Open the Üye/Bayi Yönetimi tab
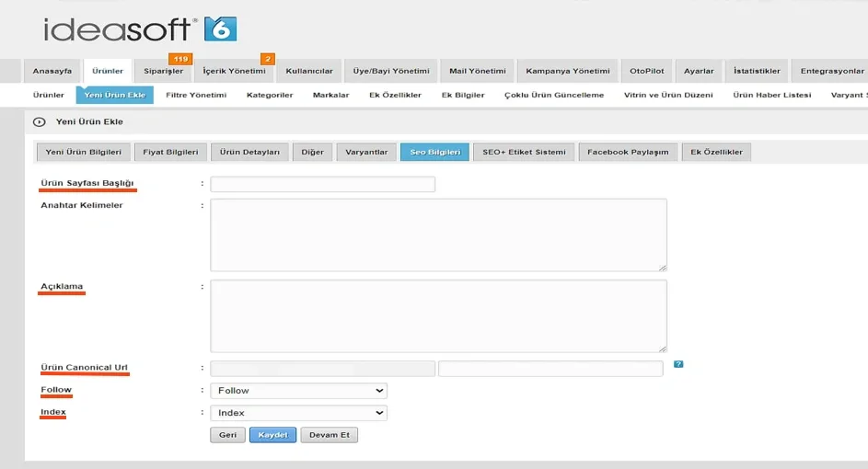Viewport: 868px width, 469px height. point(391,71)
